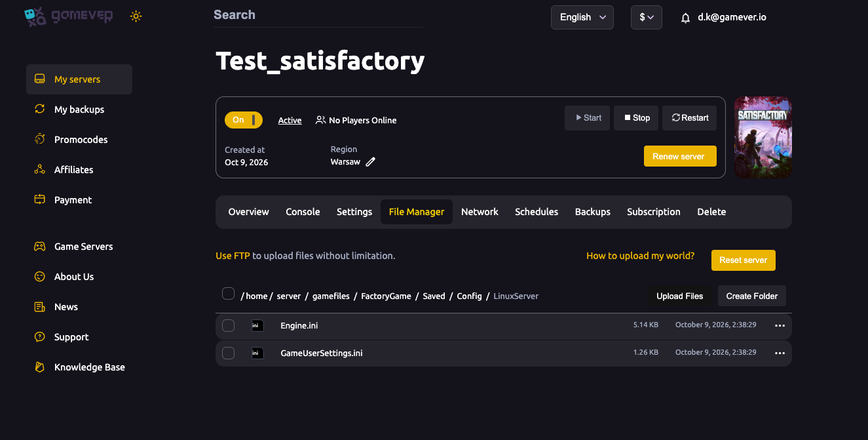Click the Support sidebar label
This screenshot has height=440, width=868.
pos(71,337)
